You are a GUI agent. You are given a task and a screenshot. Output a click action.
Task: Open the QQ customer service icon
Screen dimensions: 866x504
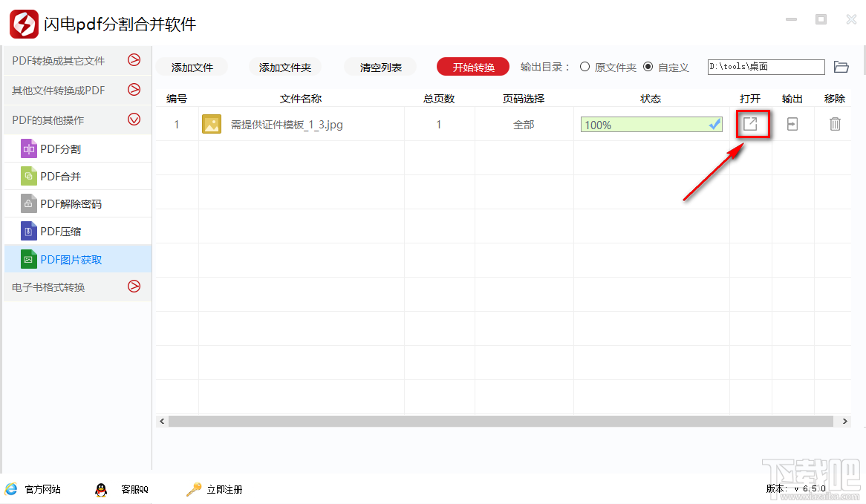click(x=102, y=489)
